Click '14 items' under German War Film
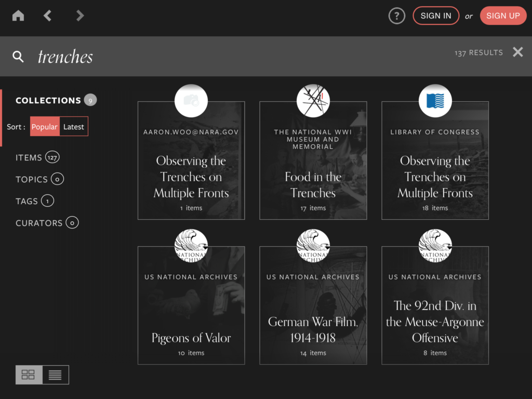Viewport: 532px width, 399px height. tap(313, 353)
